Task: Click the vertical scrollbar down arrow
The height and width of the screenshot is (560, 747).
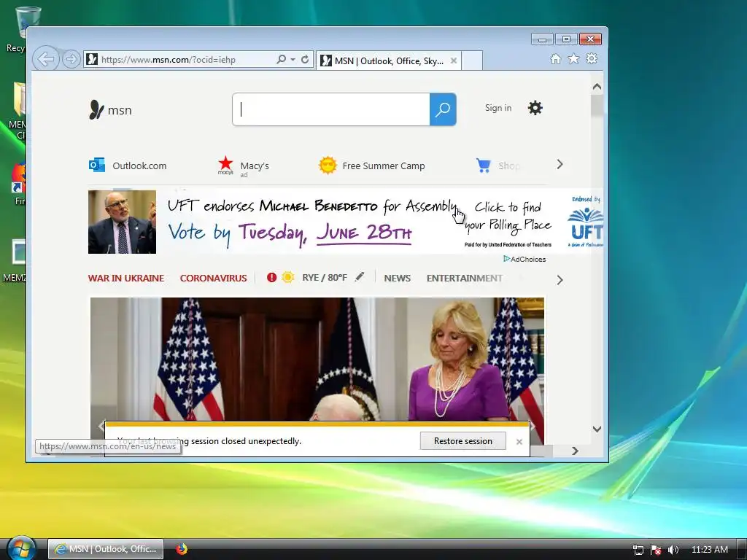Action: tap(597, 429)
